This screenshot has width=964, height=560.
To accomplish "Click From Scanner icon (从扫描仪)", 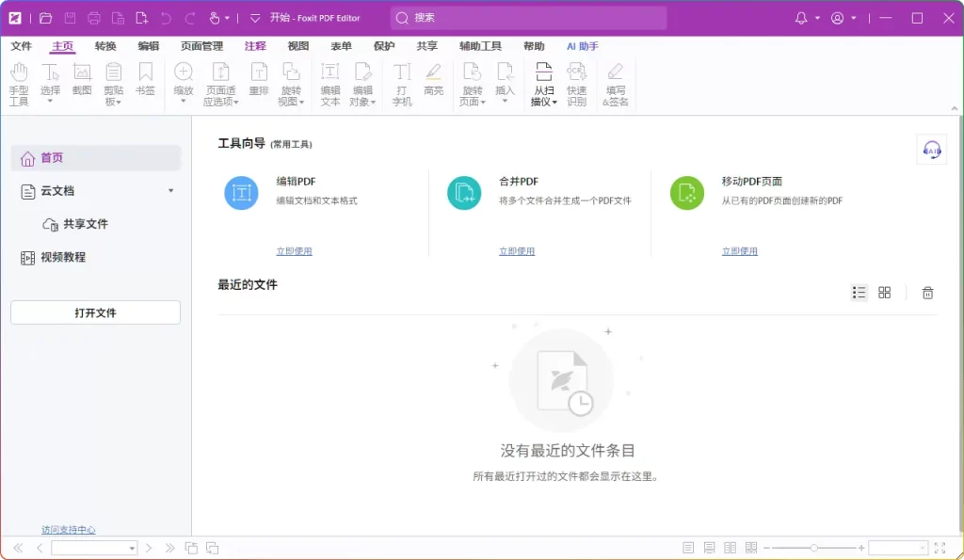I will tap(543, 84).
